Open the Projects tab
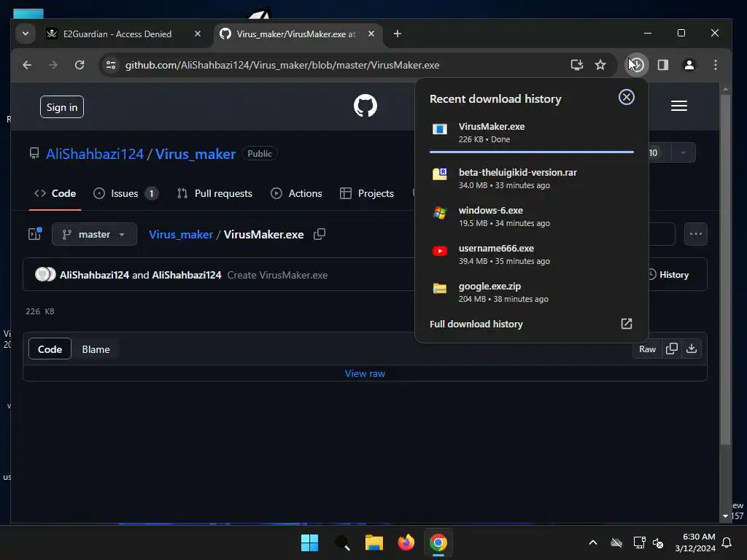 click(367, 193)
